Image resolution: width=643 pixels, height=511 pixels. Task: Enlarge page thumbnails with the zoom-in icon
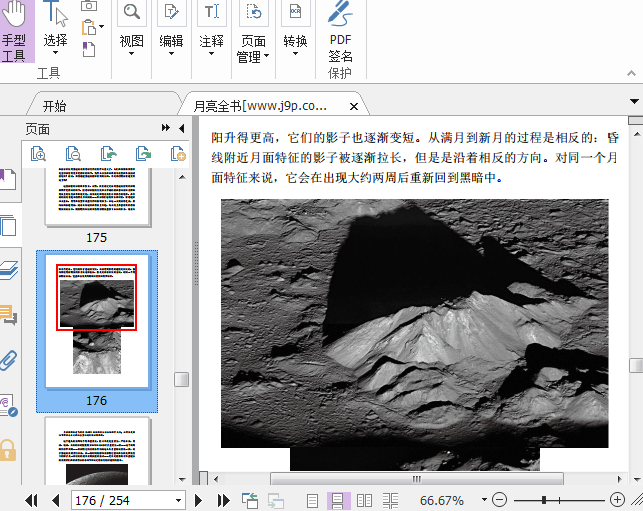click(39, 153)
